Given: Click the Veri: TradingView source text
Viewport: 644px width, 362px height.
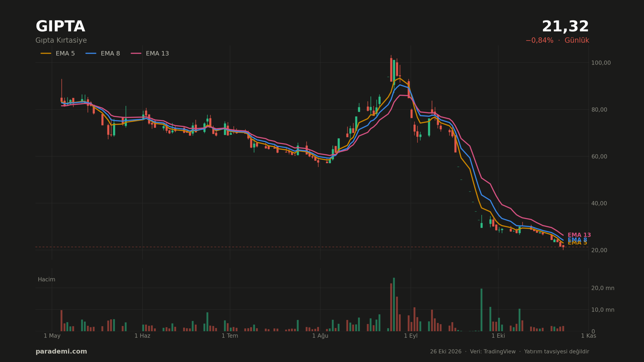Looking at the screenshot, I should click(x=493, y=352).
